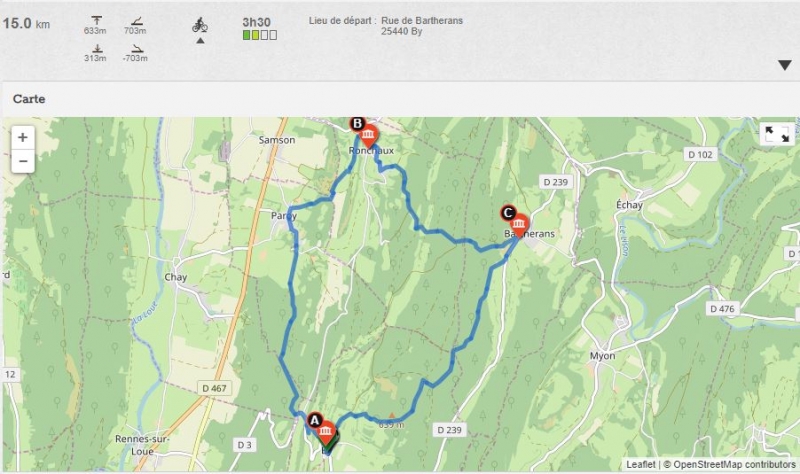This screenshot has width=800, height=474.
Task: Click the difficulty level color squares
Action: pos(260,35)
